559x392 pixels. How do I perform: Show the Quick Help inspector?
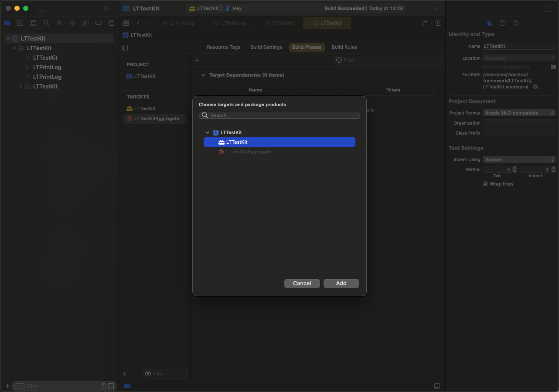pyautogui.click(x=515, y=23)
